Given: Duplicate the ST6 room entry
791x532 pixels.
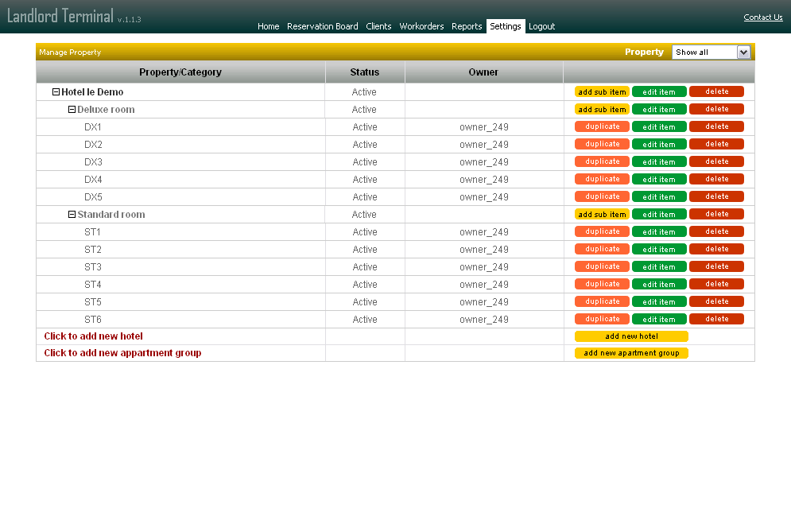Looking at the screenshot, I should (602, 319).
